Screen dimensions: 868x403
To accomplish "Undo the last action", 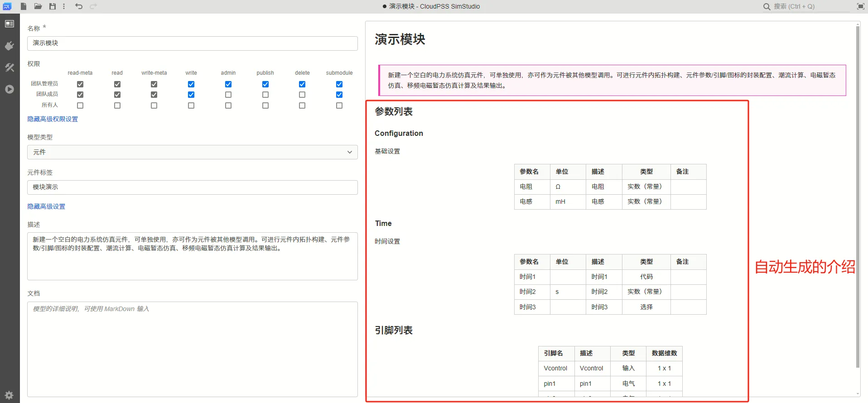I will pos(79,6).
